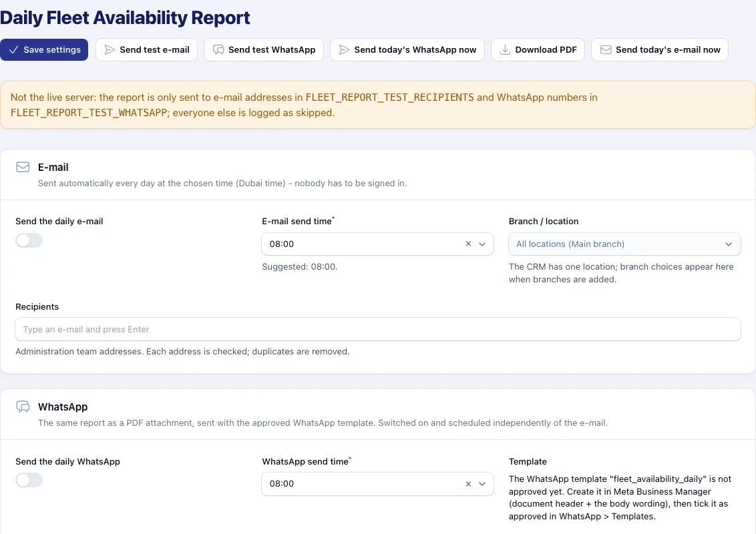Open the Branch / location dropdown

(624, 244)
